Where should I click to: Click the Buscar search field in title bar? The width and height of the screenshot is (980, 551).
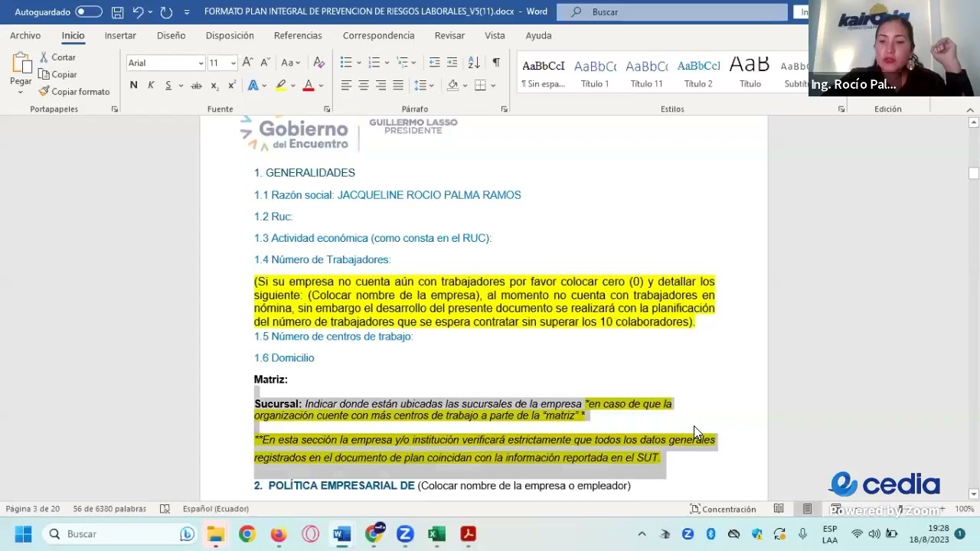(x=672, y=12)
